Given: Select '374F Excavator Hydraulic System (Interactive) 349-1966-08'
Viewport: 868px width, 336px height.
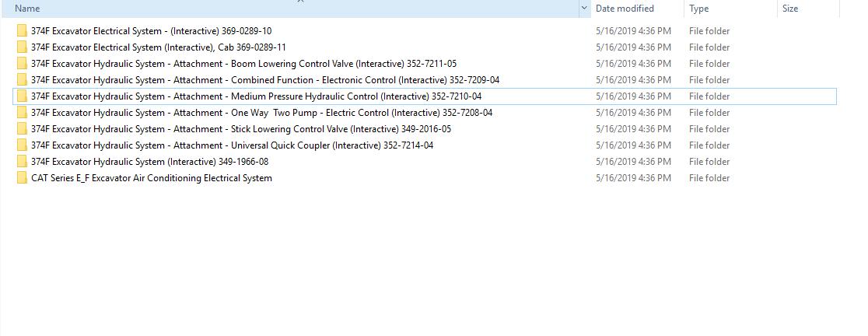Looking at the screenshot, I should pyautogui.click(x=149, y=162).
